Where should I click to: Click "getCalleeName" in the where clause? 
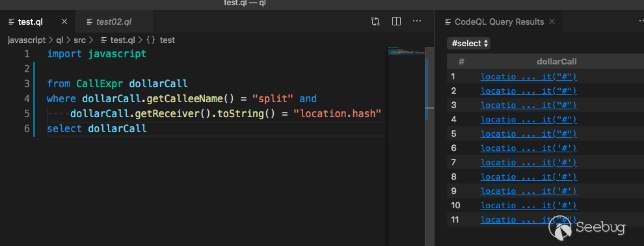coord(185,98)
